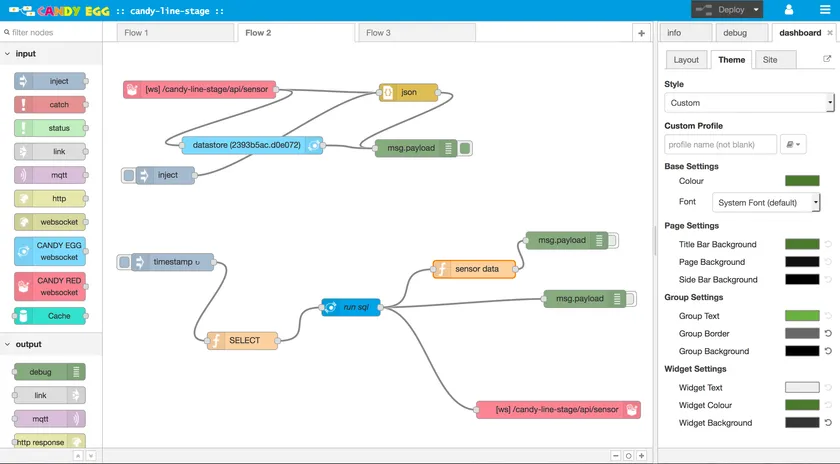This screenshot has width=840, height=464.
Task: Open the Style dropdown set to Custom
Action: point(749,103)
